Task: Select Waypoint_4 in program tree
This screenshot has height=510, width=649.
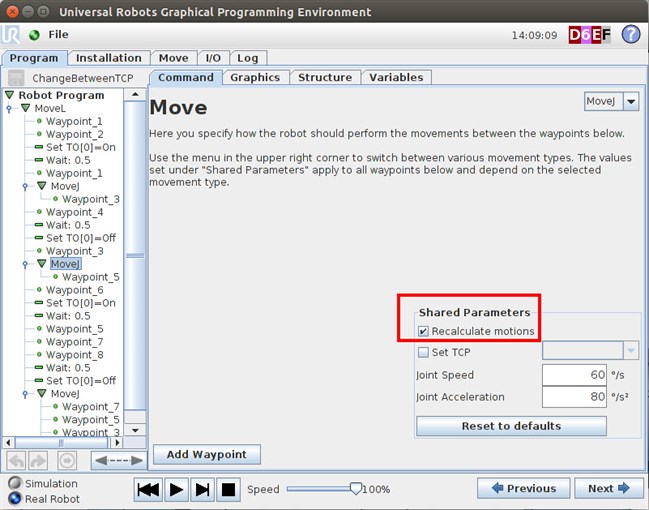Action: click(x=75, y=212)
